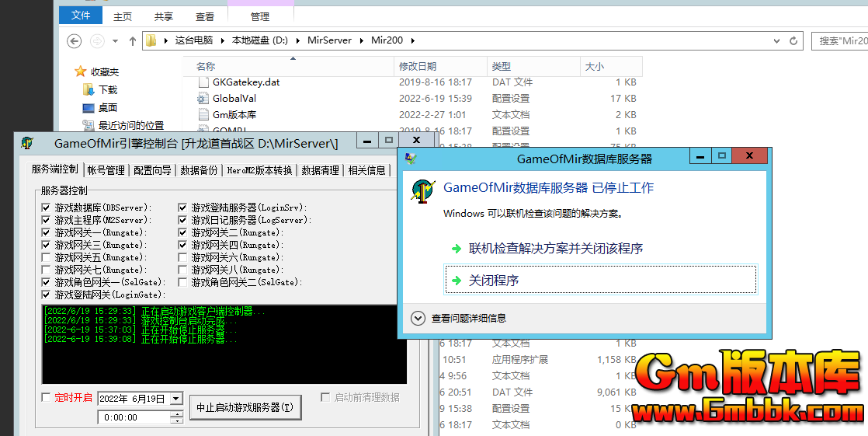Image resolution: width=868 pixels, height=436 pixels.
Task: Switch to 配置向导 tab
Action: (152, 171)
